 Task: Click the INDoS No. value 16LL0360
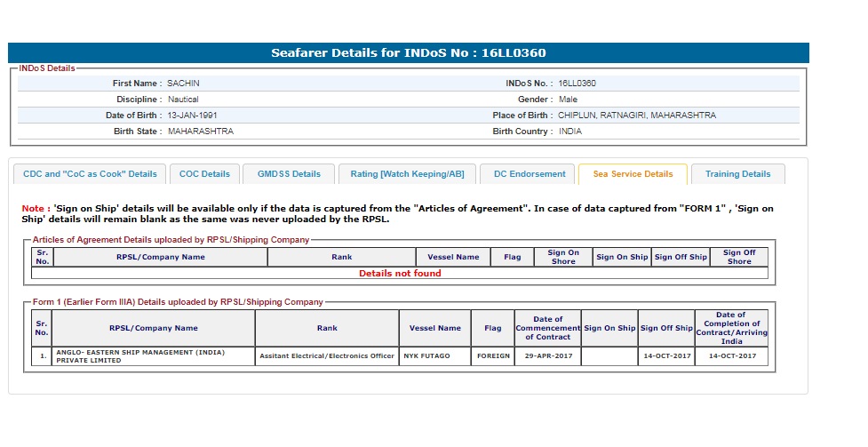click(577, 84)
